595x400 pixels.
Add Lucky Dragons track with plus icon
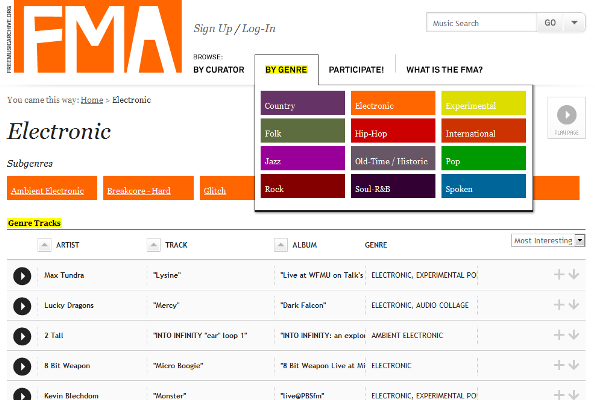click(559, 304)
